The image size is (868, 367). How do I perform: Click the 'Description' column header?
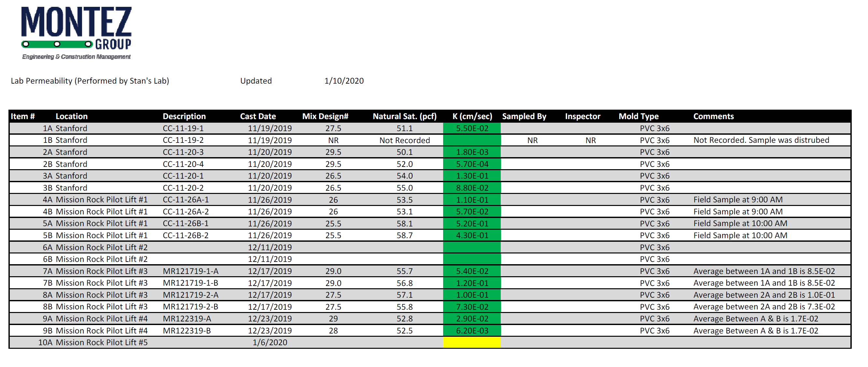click(x=184, y=116)
